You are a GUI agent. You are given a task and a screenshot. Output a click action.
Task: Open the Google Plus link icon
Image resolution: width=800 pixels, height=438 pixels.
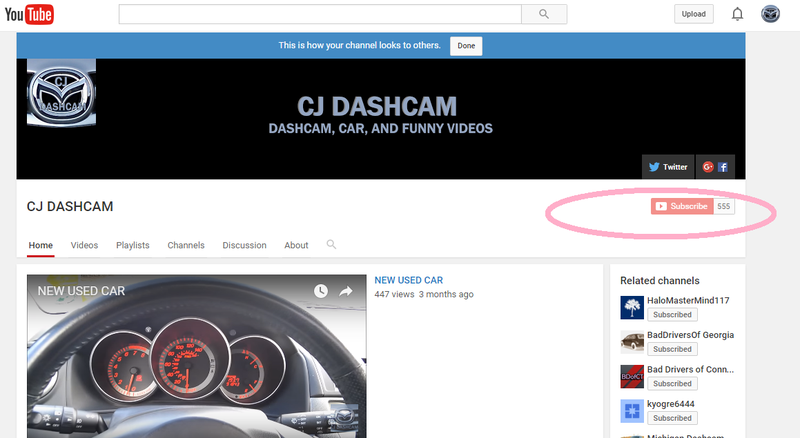point(708,167)
